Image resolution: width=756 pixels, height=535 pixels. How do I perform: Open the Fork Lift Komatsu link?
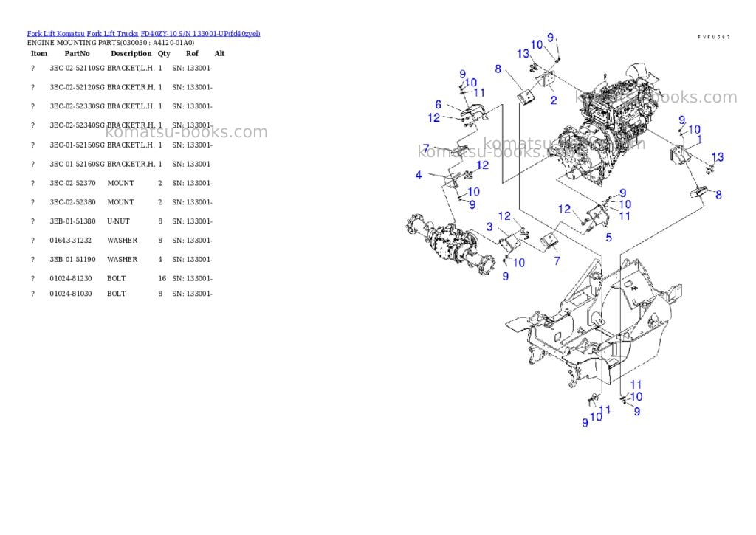click(55, 34)
